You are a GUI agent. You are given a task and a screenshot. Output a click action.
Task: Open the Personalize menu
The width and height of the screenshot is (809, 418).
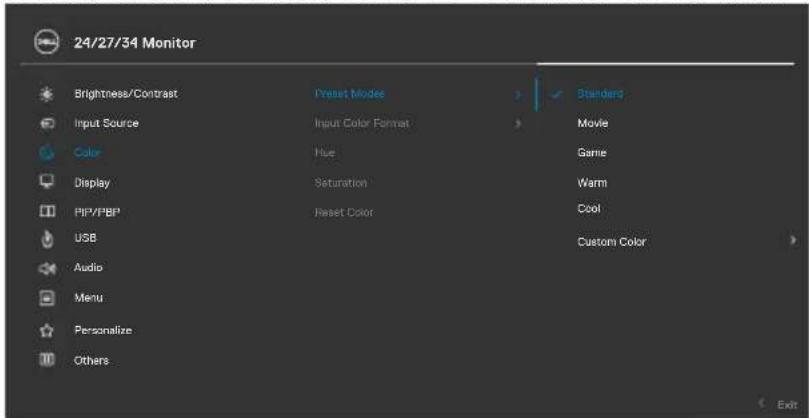click(103, 330)
